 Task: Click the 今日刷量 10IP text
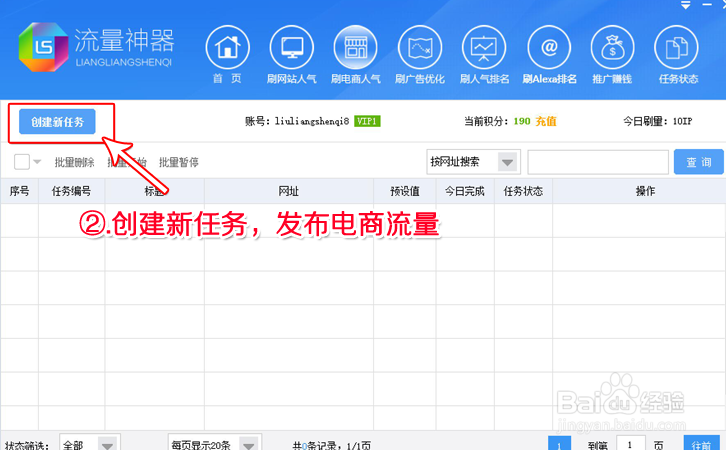pos(657,121)
